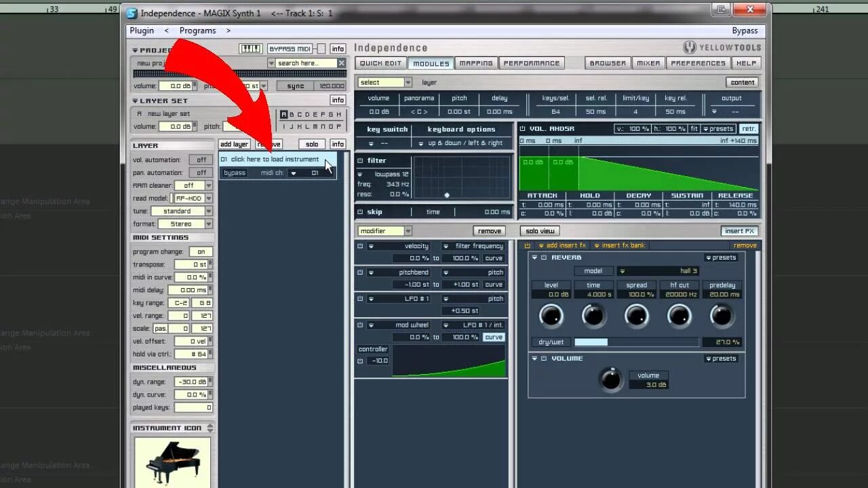This screenshot has height=488, width=868.
Task: Toggle the VOL. AHDSR power icon
Action: click(523, 129)
